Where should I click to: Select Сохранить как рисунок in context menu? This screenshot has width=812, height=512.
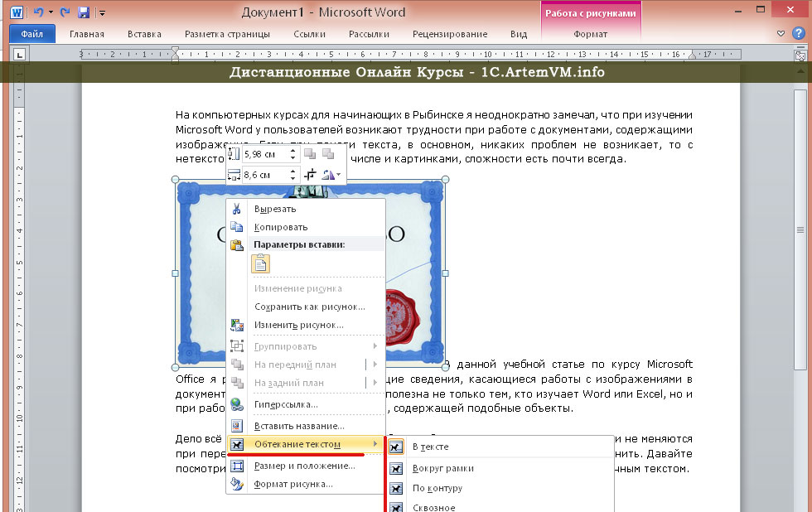coord(310,307)
